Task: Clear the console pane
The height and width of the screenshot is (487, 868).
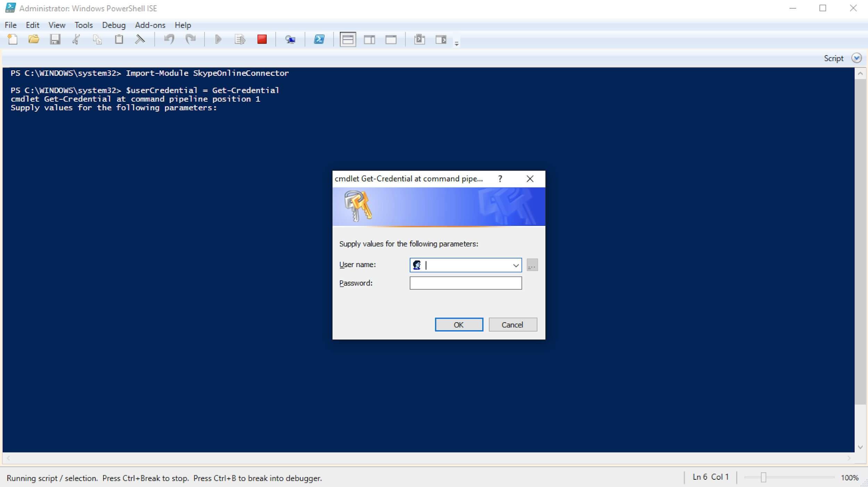Action: click(x=140, y=39)
